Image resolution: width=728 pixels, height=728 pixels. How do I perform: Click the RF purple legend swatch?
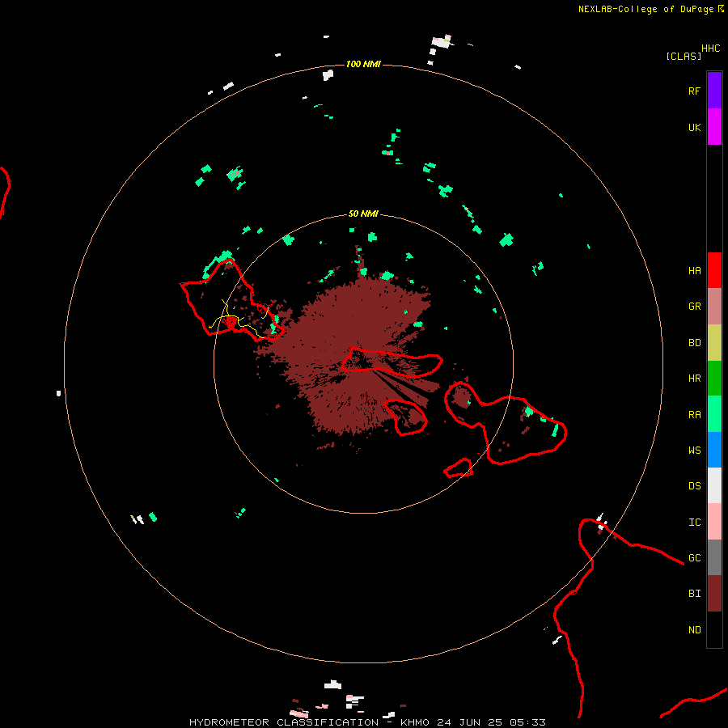(x=714, y=91)
